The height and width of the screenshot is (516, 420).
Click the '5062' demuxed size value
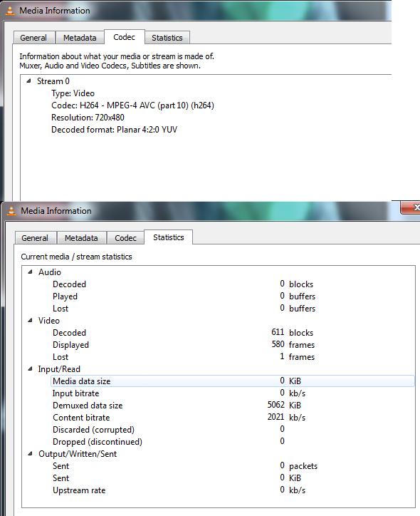275,405
